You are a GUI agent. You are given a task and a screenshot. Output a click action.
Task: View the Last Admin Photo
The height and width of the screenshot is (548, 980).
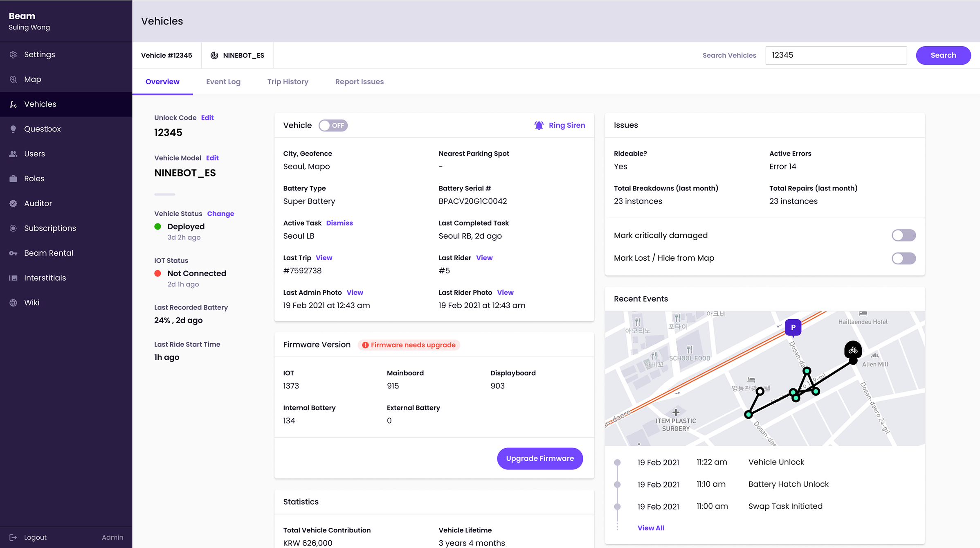click(355, 293)
